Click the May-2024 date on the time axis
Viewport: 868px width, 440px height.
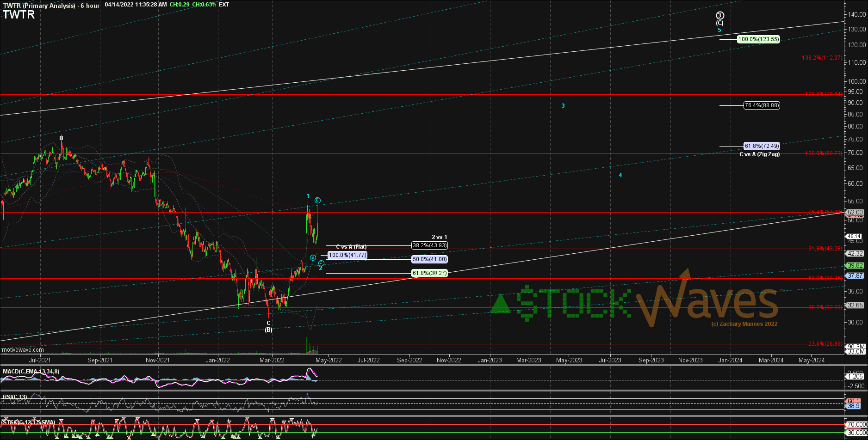coord(812,360)
